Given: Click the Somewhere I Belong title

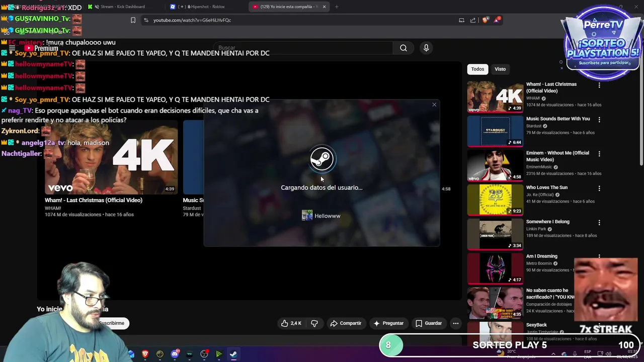Looking at the screenshot, I should click(548, 222).
